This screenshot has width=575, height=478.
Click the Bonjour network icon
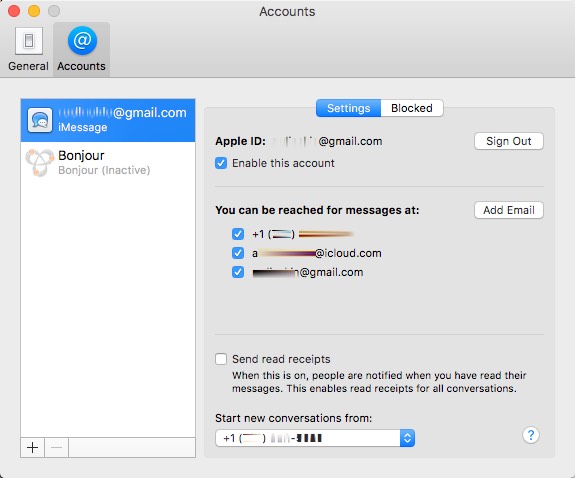40,163
